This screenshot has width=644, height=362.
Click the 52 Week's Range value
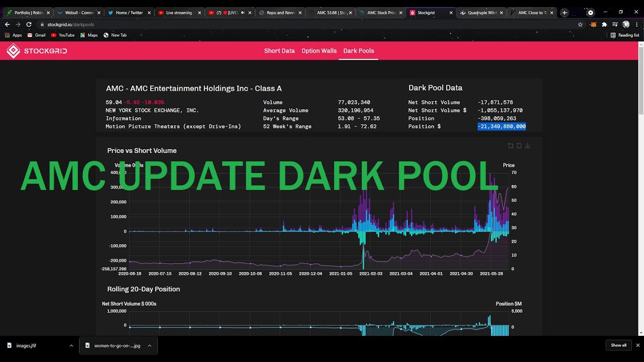[x=357, y=127]
